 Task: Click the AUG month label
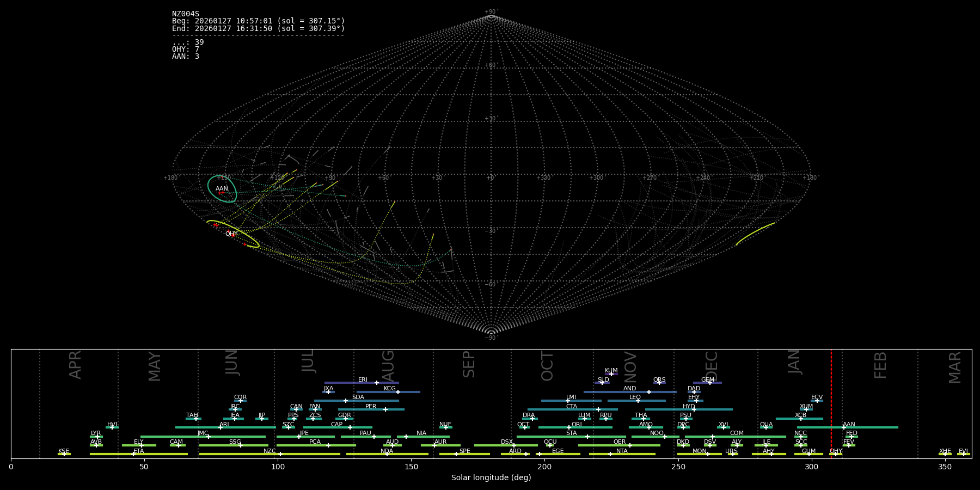pos(388,366)
